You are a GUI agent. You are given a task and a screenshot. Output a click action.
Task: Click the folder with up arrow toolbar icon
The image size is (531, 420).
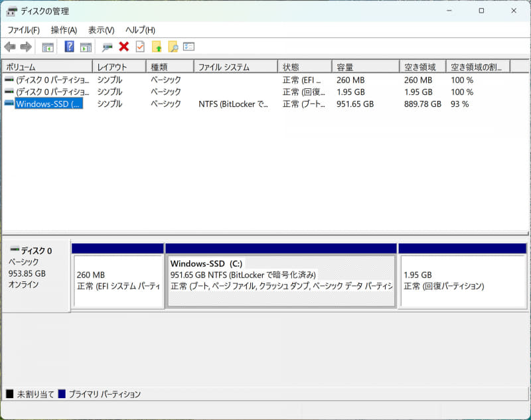pos(156,46)
